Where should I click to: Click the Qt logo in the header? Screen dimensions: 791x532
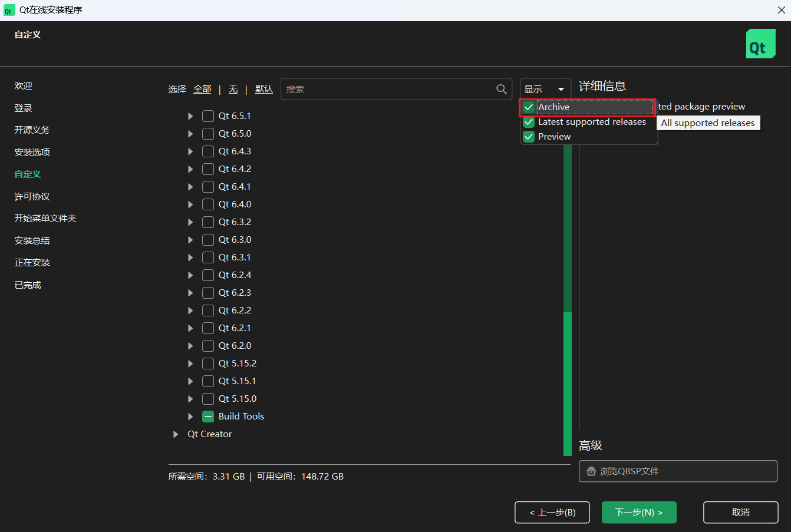click(760, 44)
